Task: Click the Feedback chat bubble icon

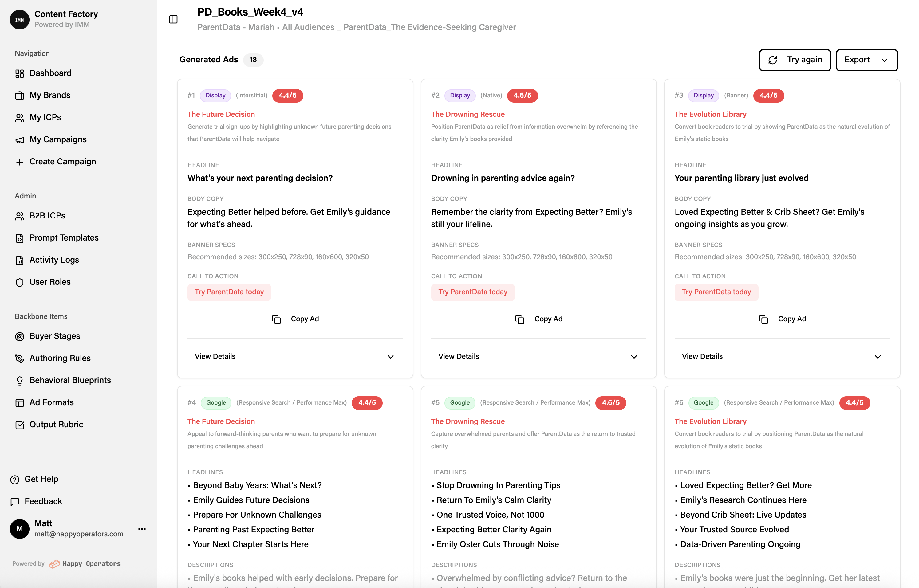Action: [x=15, y=501]
